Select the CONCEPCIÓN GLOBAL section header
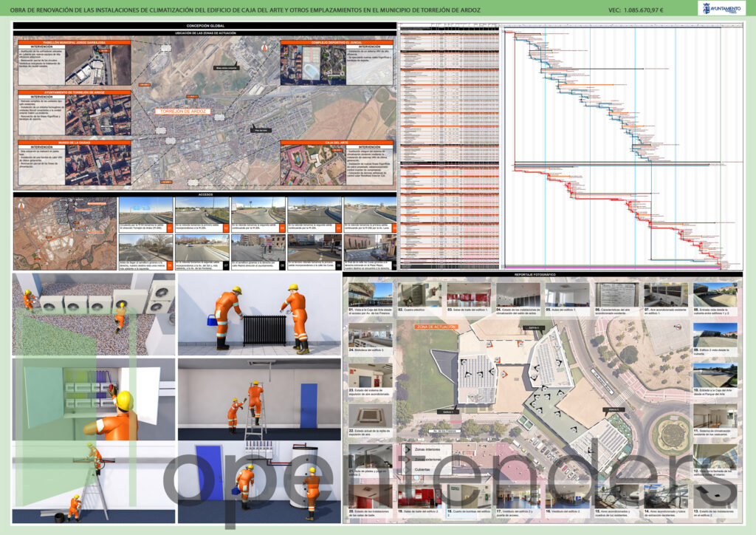The height and width of the screenshot is (535, 756). (205, 26)
